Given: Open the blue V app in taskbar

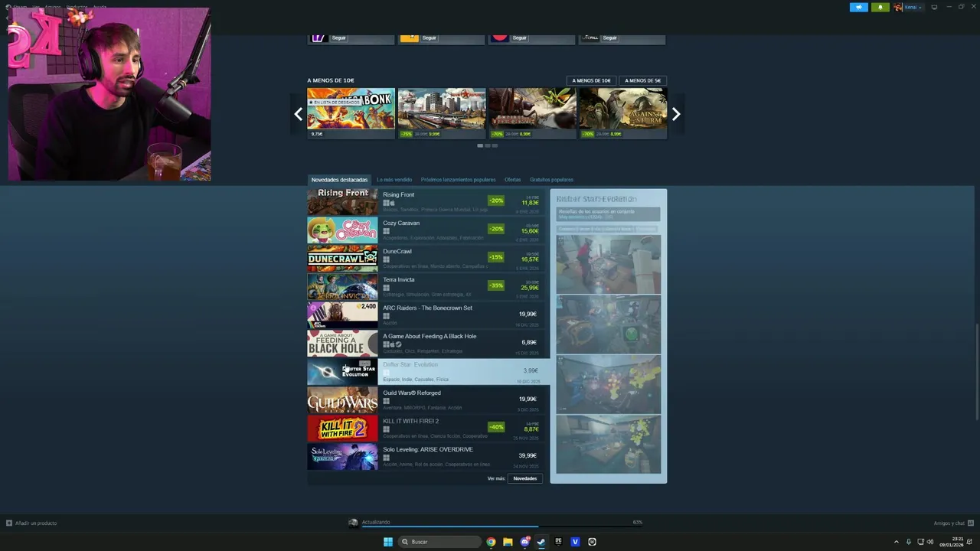Looking at the screenshot, I should coord(575,542).
